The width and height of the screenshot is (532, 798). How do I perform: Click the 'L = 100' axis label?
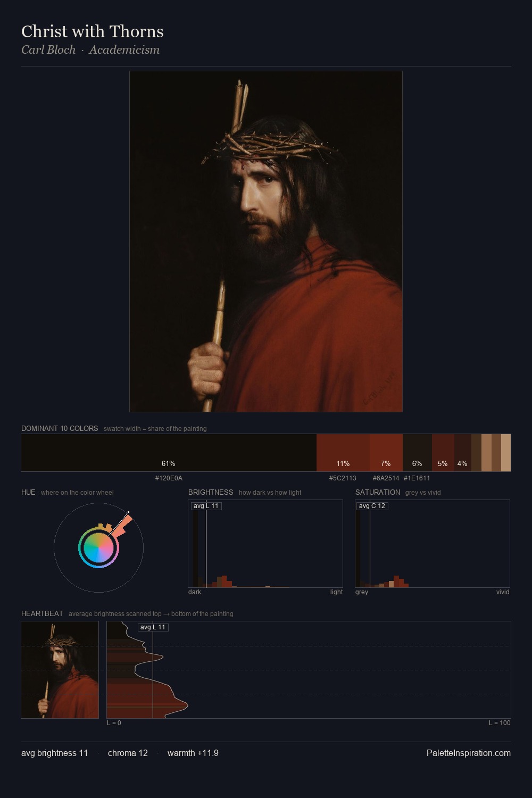pos(500,723)
